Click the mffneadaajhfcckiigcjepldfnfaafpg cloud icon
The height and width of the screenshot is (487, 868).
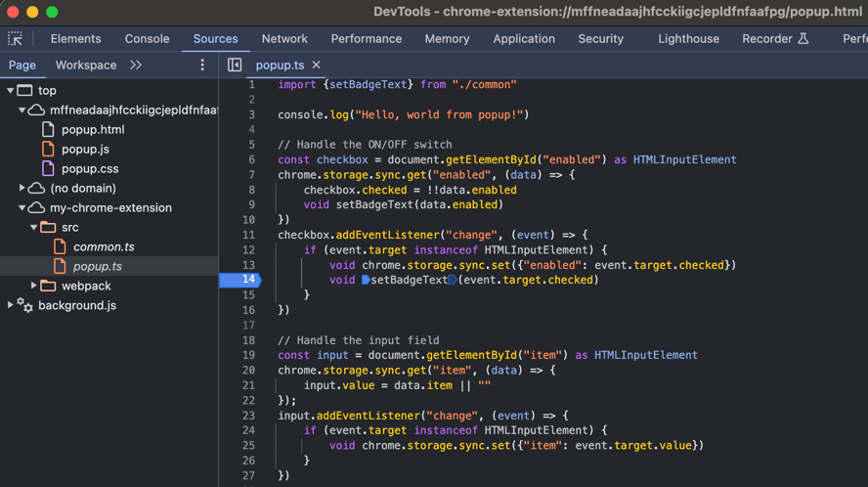[36, 110]
